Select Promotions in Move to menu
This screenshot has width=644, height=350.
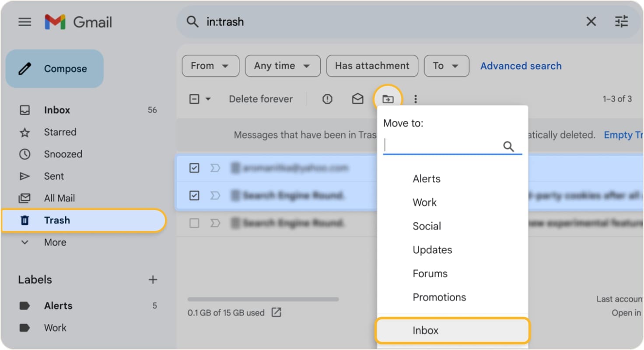point(439,297)
